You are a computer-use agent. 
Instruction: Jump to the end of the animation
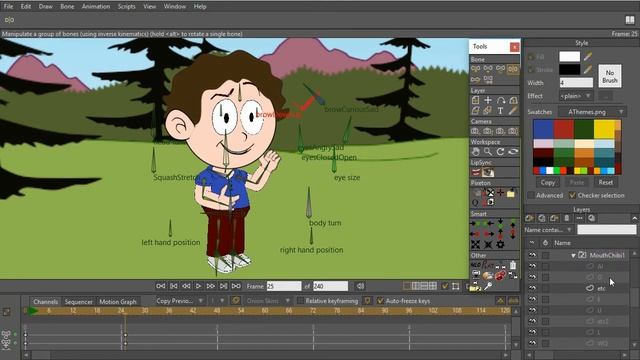(236, 286)
